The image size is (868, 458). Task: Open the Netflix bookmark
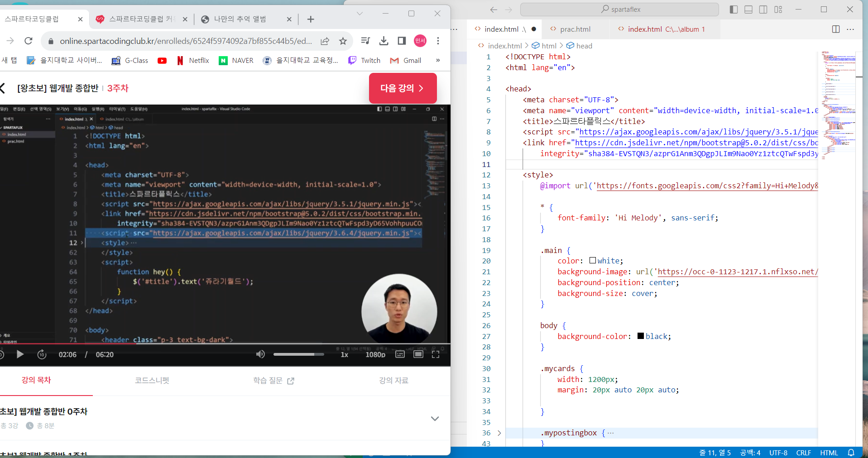(x=193, y=61)
